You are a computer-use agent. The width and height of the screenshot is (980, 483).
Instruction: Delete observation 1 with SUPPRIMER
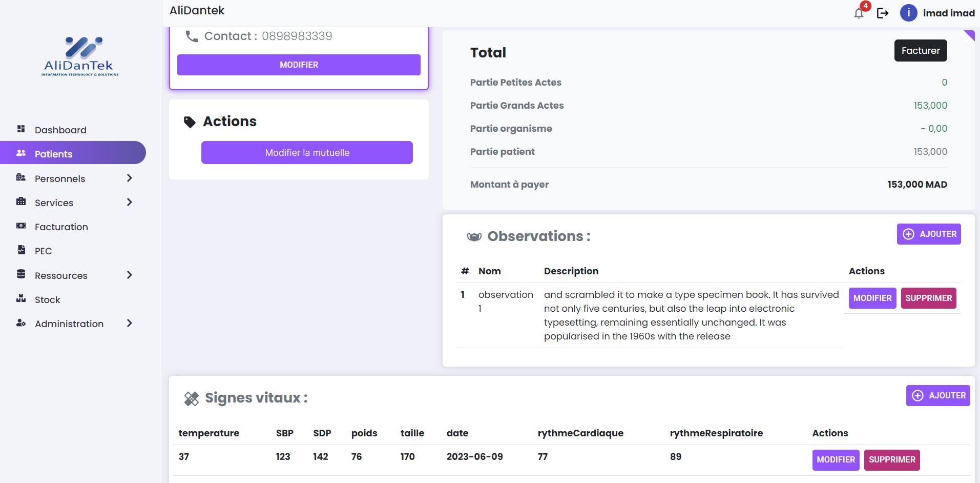(x=928, y=298)
